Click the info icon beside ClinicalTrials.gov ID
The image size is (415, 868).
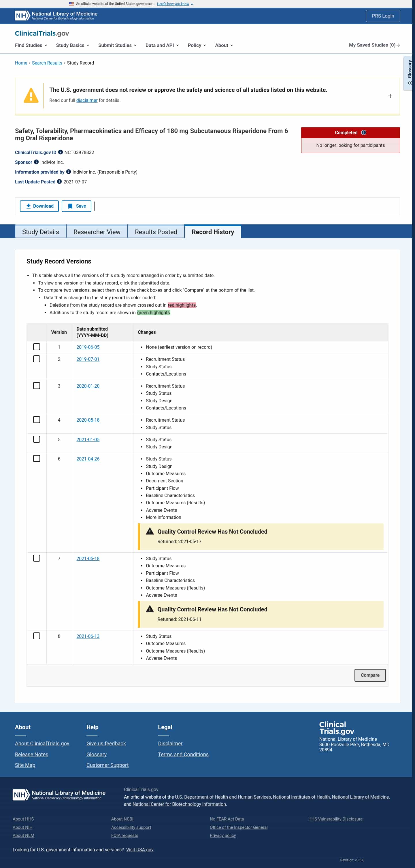60,152
